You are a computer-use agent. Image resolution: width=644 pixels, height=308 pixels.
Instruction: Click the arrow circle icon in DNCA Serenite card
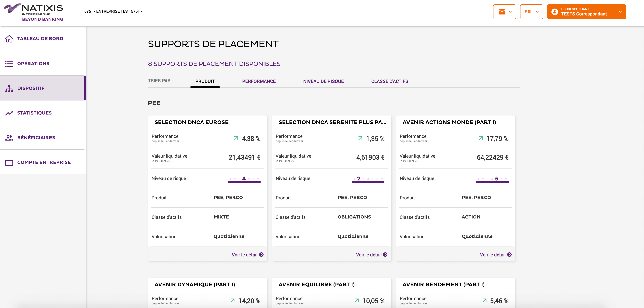pyautogui.click(x=386, y=255)
